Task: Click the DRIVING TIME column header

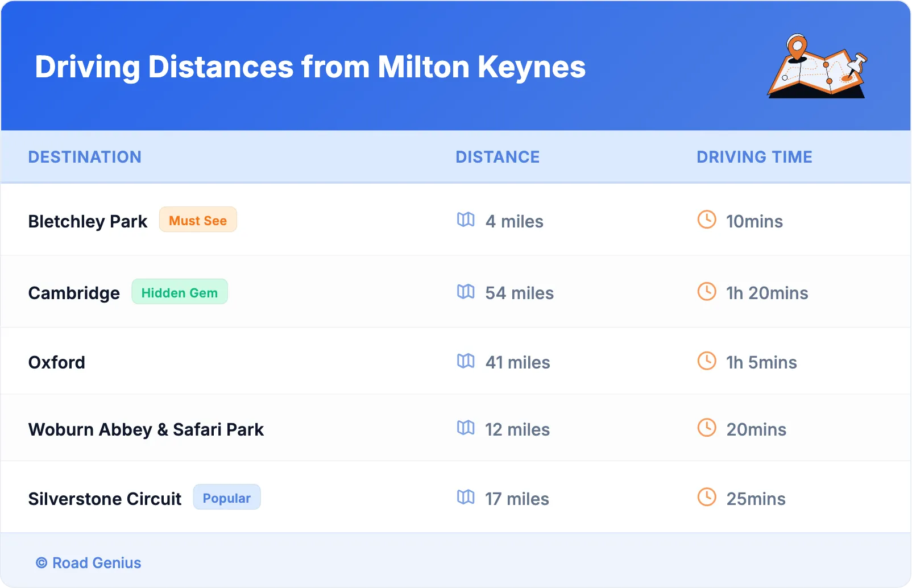Action: coord(755,157)
